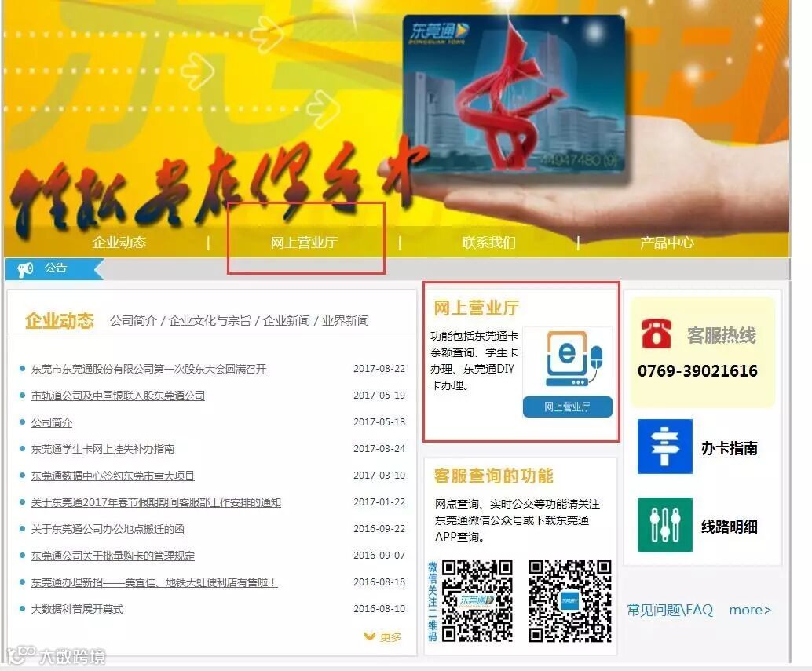Open the 公司简介 list entry dated 2017-05-18
Screen dimensions: 812x671
coord(52,422)
